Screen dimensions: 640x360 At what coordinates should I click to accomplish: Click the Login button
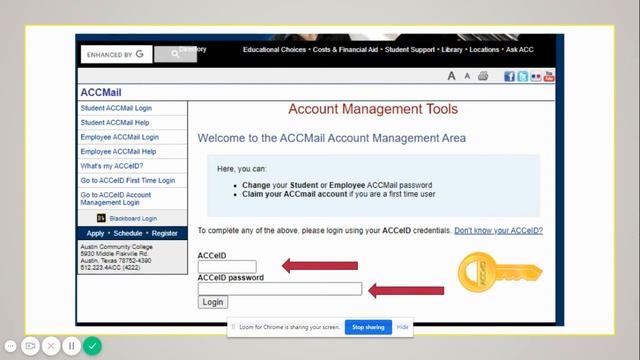coord(213,302)
